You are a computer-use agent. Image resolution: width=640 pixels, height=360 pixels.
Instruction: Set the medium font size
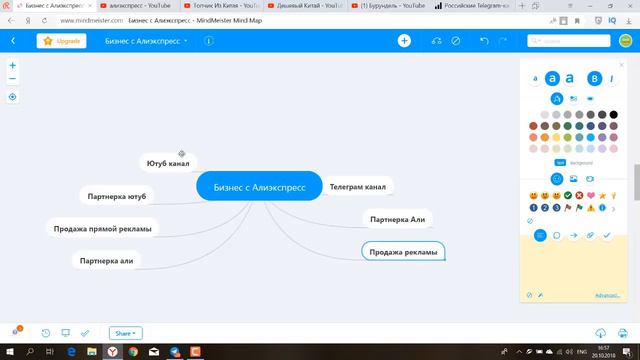(552, 78)
